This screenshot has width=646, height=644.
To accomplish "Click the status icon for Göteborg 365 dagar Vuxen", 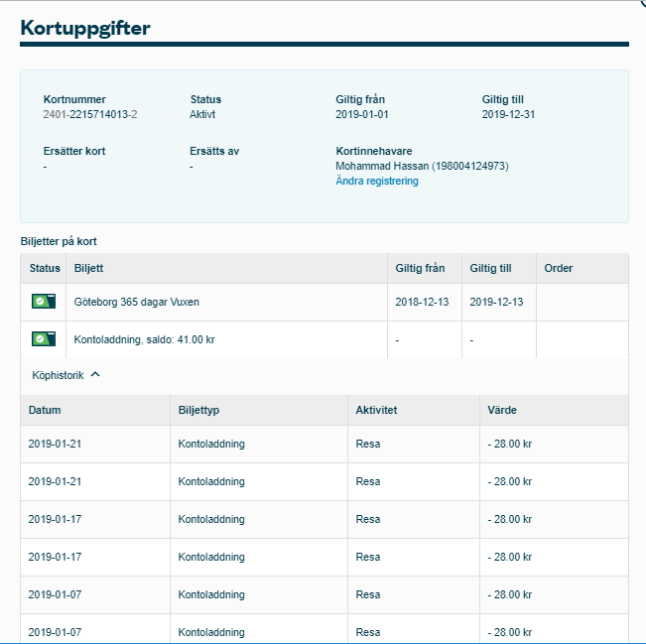I will tap(43, 302).
